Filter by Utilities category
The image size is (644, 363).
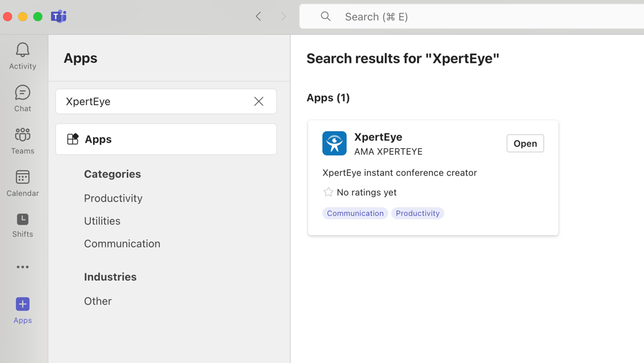102,221
